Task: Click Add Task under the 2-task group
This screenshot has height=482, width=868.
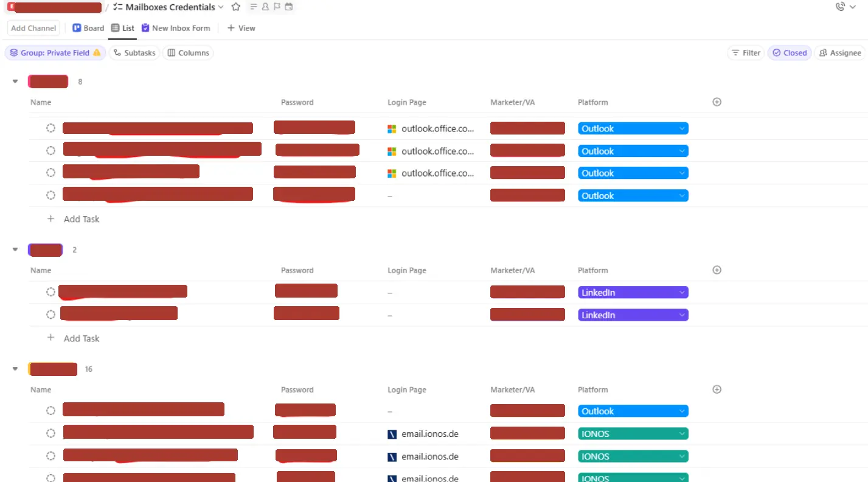Action: 82,338
